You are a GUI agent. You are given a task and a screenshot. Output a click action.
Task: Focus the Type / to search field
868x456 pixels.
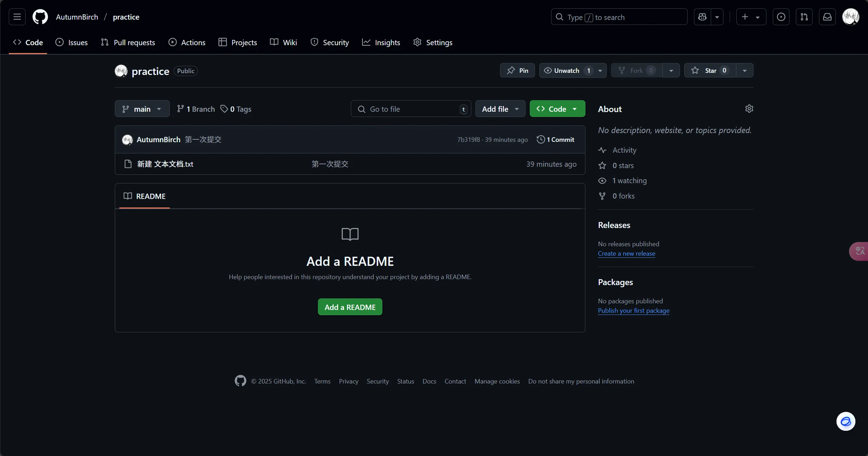pos(619,17)
